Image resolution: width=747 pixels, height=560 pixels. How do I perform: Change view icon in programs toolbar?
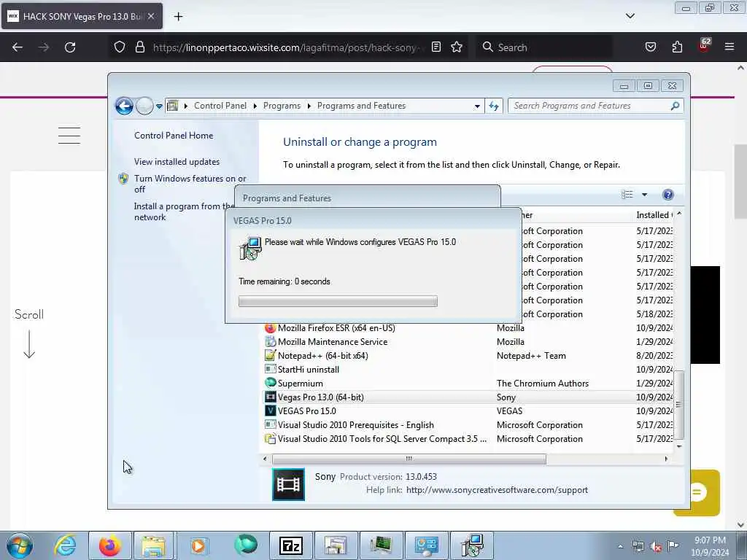(x=627, y=194)
